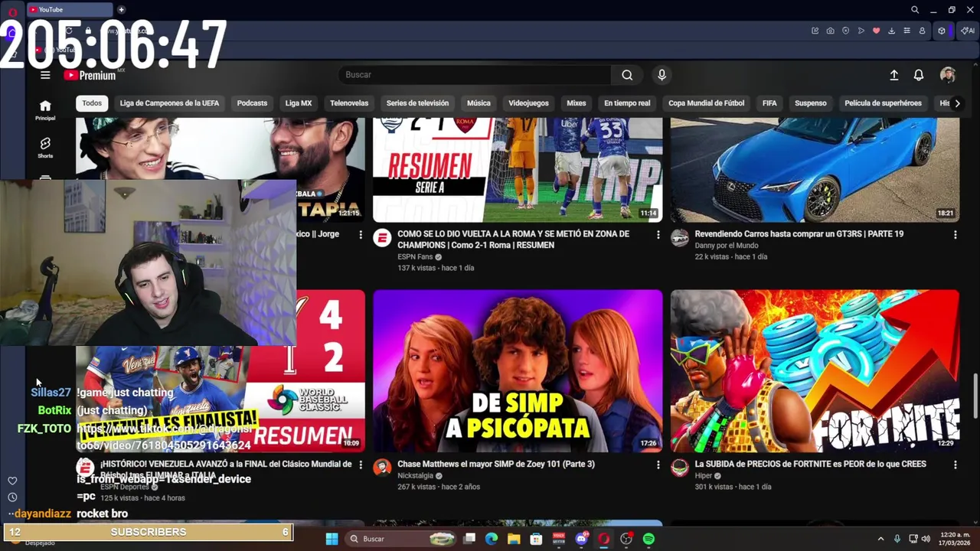
Task: Open options menu for Fortnite price video
Action: pos(955,465)
